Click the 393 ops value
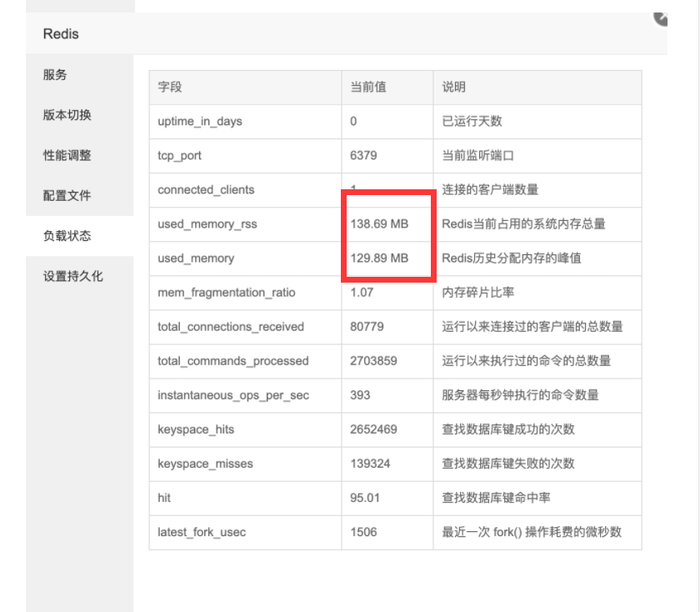 360,395
